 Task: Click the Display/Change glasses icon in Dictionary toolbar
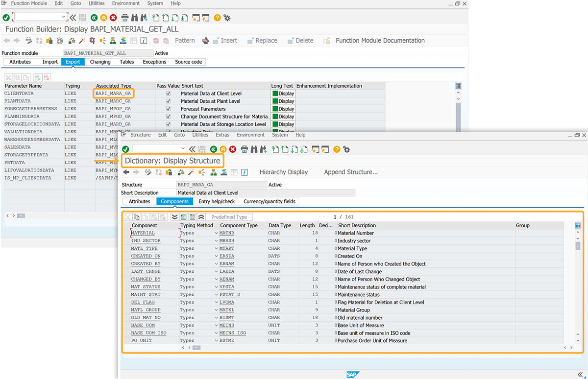[148, 172]
